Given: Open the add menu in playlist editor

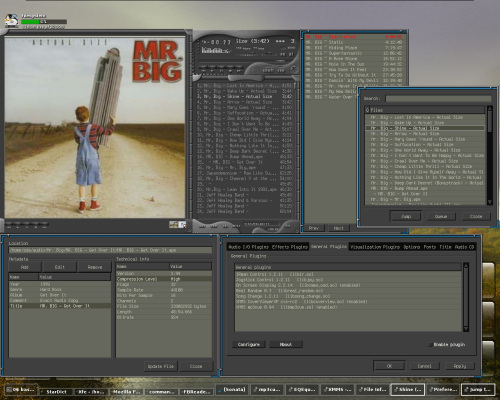Looking at the screenshot, I should (202, 226).
